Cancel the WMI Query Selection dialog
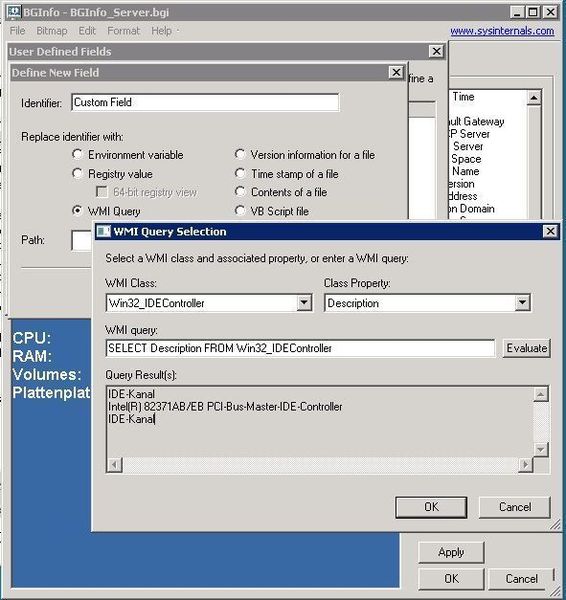566x600 pixels. (x=515, y=507)
